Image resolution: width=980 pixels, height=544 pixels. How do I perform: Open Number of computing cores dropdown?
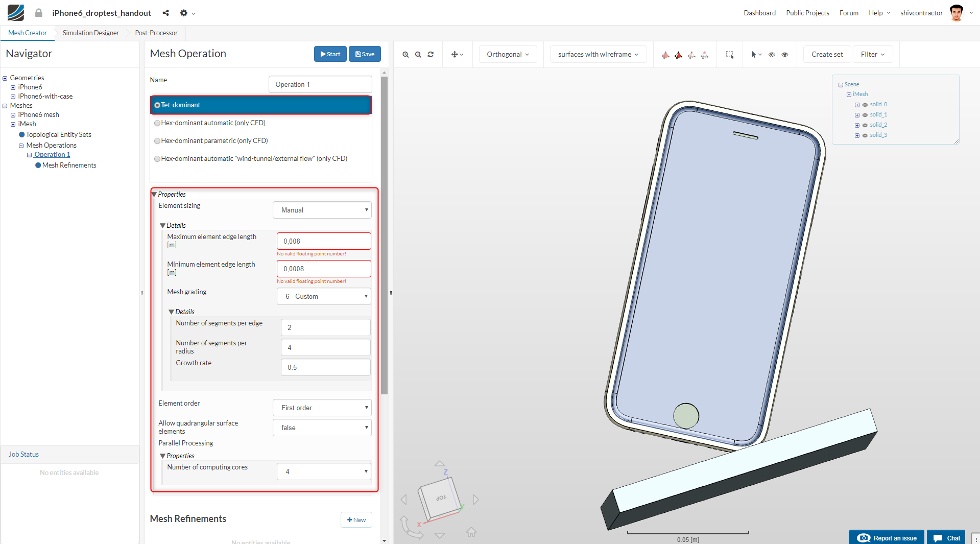click(x=324, y=471)
